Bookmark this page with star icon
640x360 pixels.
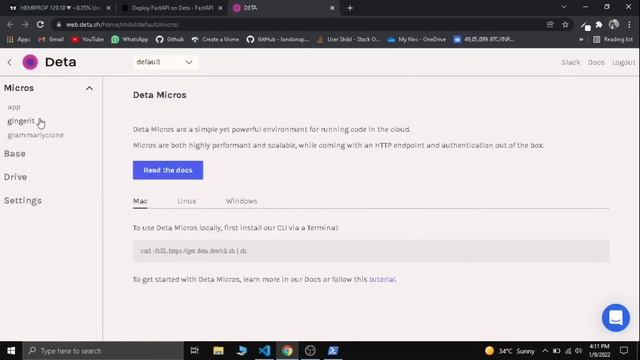565,24
